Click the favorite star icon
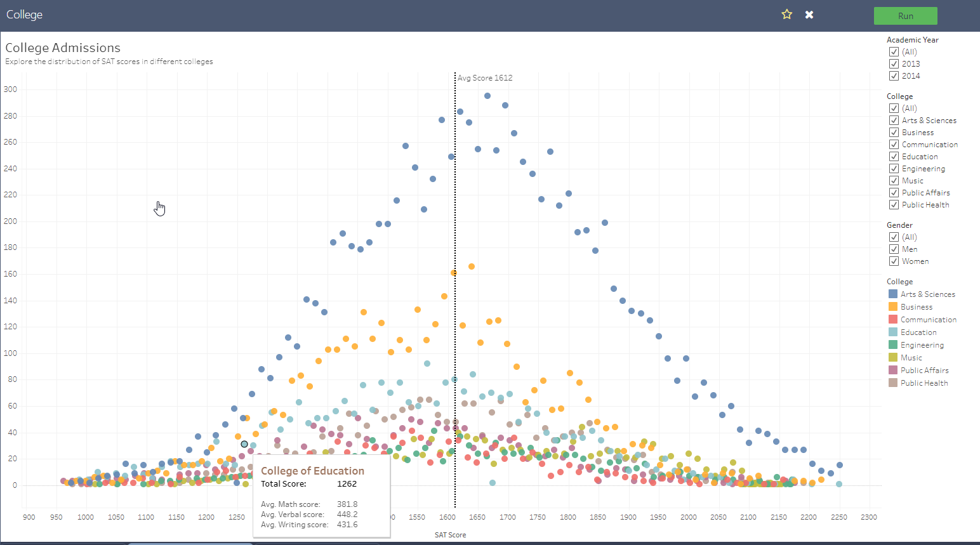 786,15
